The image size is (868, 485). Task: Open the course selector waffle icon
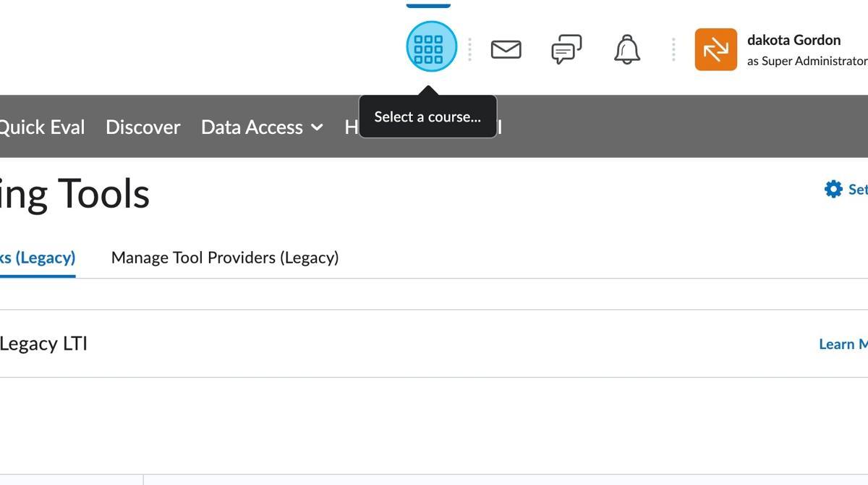[431, 47]
